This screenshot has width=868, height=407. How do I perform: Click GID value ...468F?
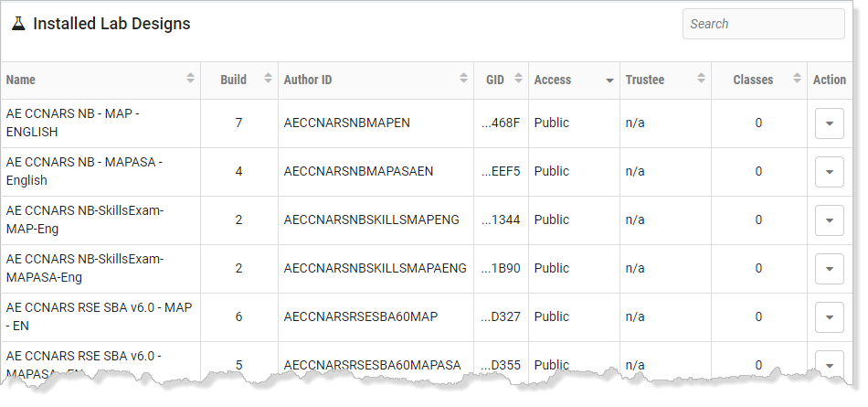(501, 123)
